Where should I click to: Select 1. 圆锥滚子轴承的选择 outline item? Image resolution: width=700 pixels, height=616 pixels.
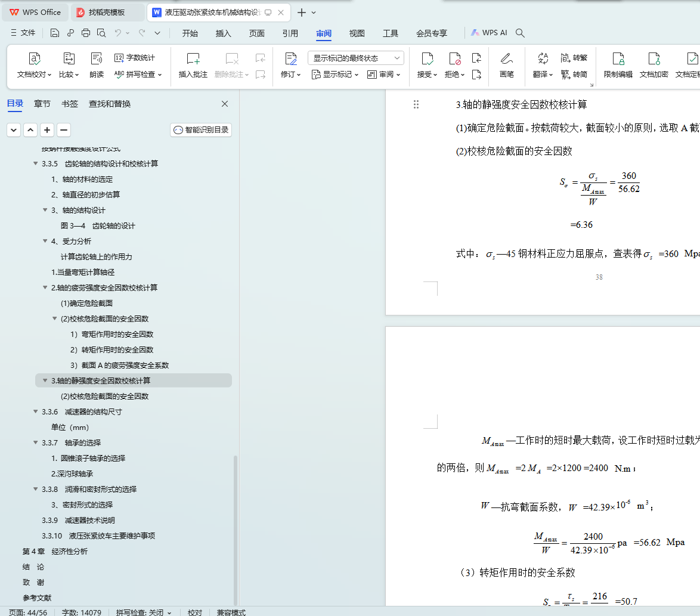88,459
